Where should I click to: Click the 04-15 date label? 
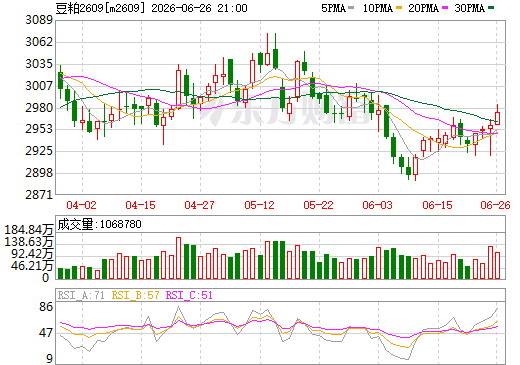point(140,205)
